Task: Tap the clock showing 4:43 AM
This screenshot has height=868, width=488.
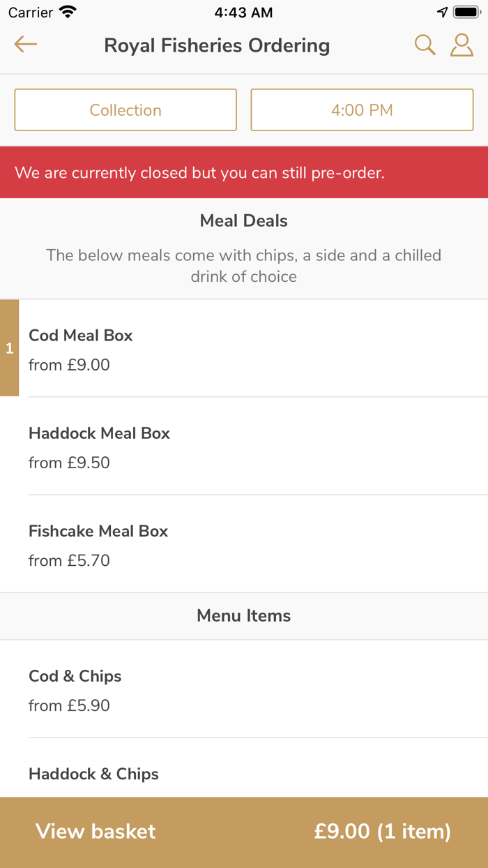Action: (243, 12)
